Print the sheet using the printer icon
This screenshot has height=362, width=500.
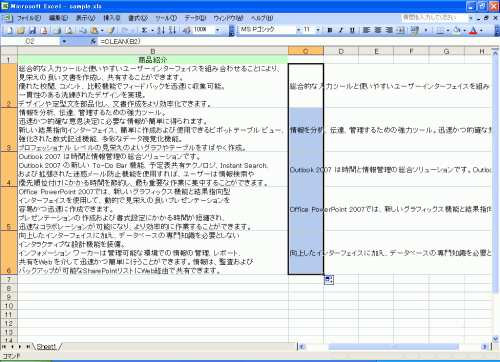click(57, 31)
